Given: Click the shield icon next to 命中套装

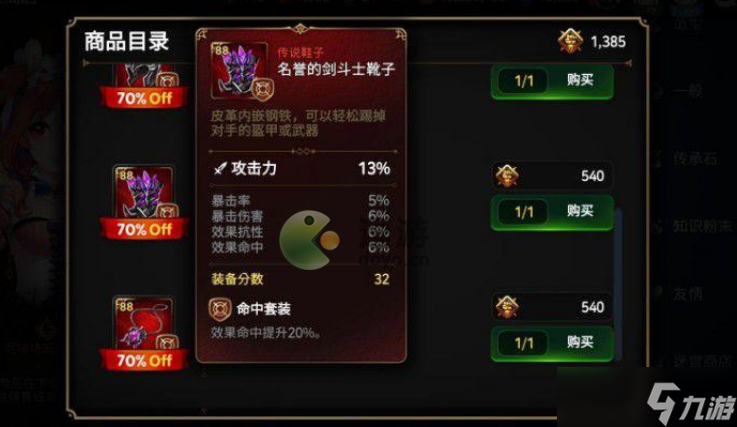Looking at the screenshot, I should [x=220, y=309].
